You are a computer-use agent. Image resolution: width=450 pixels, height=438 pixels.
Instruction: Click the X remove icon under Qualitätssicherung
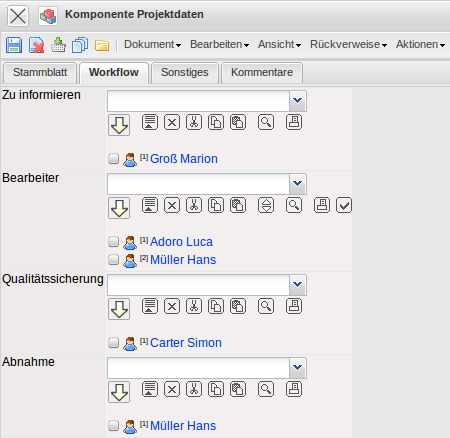click(172, 306)
